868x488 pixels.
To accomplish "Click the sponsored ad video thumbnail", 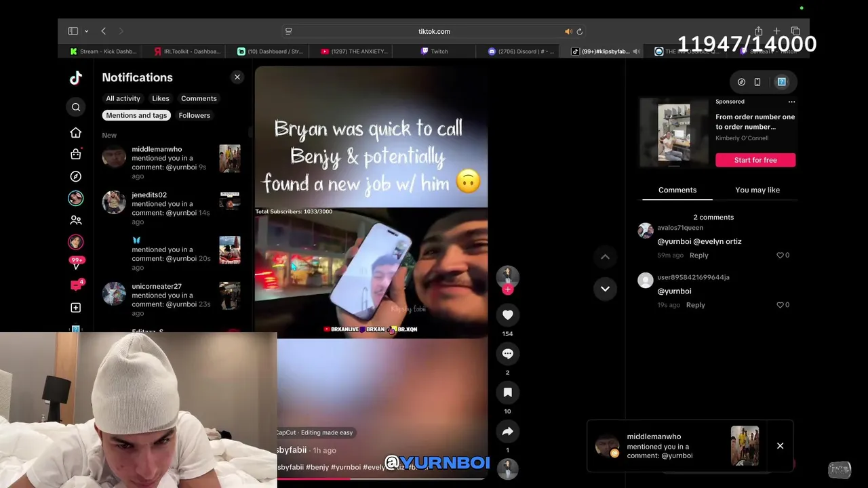I will [674, 132].
